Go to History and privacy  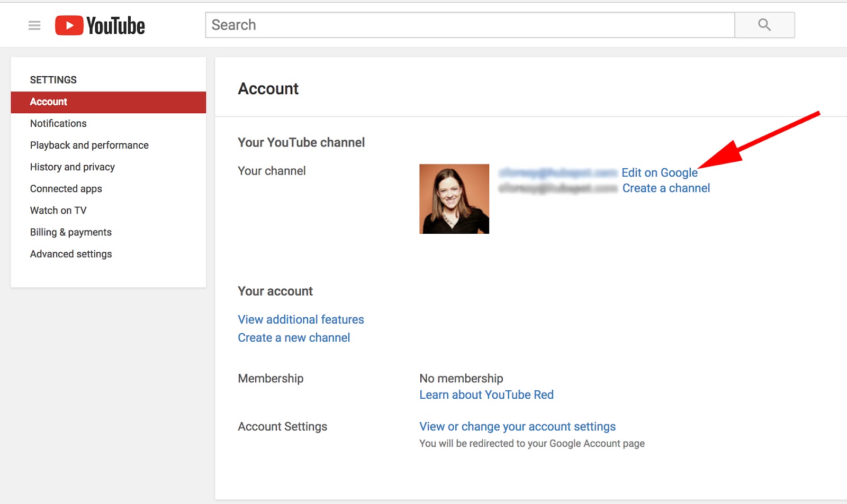[73, 167]
